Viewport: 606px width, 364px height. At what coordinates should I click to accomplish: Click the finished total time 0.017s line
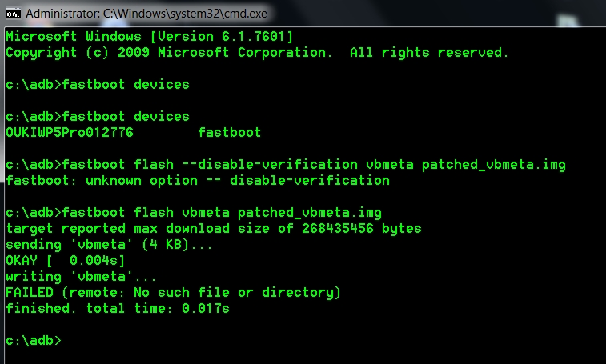click(x=118, y=308)
